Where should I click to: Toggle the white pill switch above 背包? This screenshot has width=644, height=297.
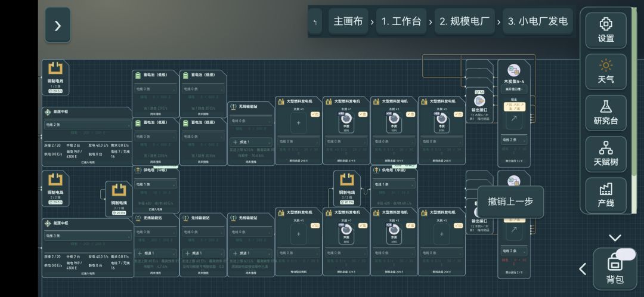(x=626, y=254)
